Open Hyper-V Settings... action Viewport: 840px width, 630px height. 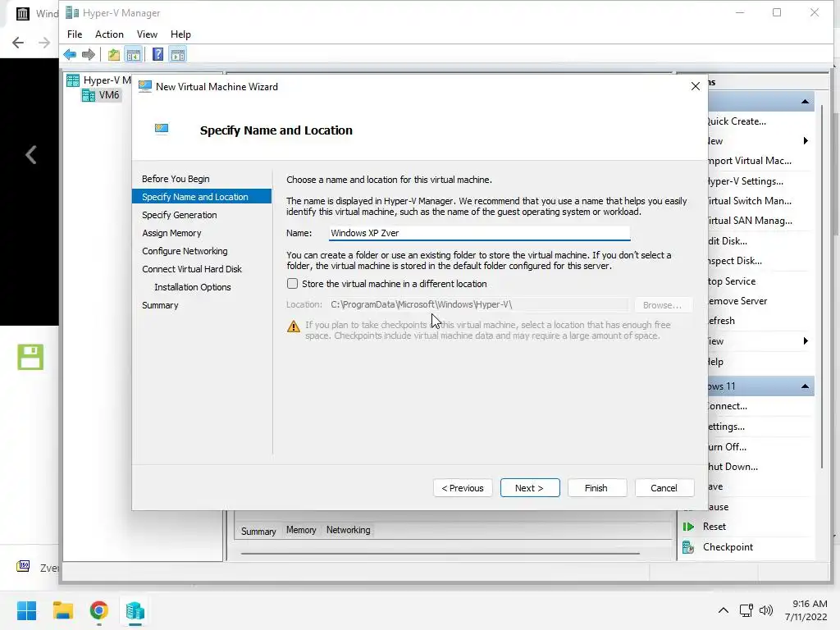pos(745,181)
